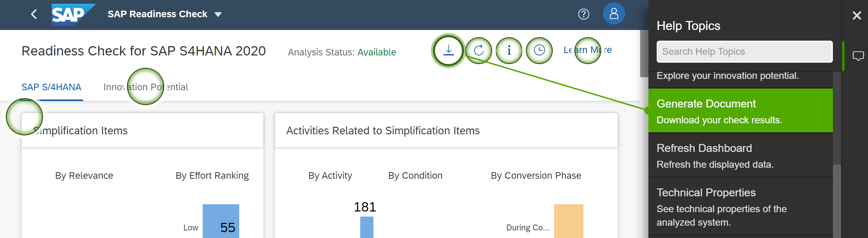Select the Generate Document help topic
The width and height of the screenshot is (868, 238).
tap(740, 111)
